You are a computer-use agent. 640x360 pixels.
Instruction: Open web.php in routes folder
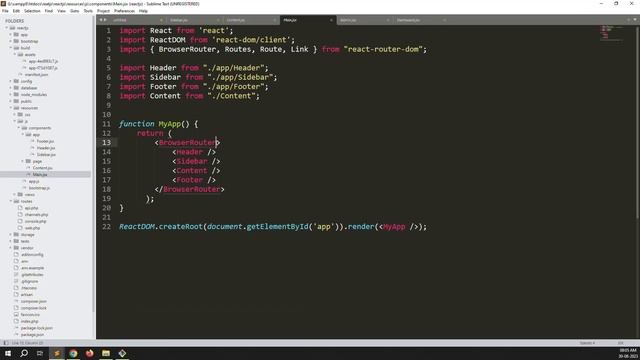click(32, 228)
